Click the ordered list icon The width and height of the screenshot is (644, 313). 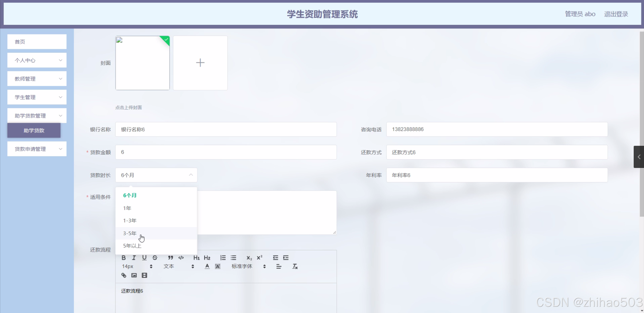coord(223,258)
